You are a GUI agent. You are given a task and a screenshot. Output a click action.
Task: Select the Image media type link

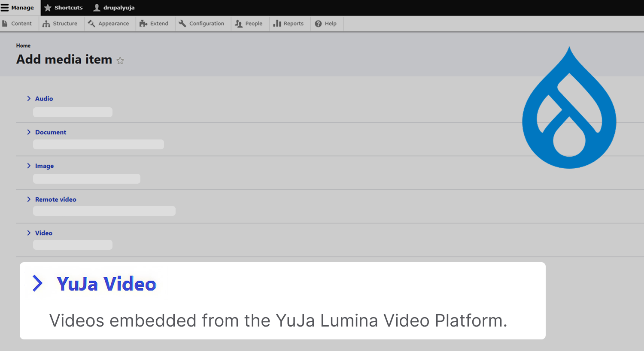pyautogui.click(x=44, y=166)
